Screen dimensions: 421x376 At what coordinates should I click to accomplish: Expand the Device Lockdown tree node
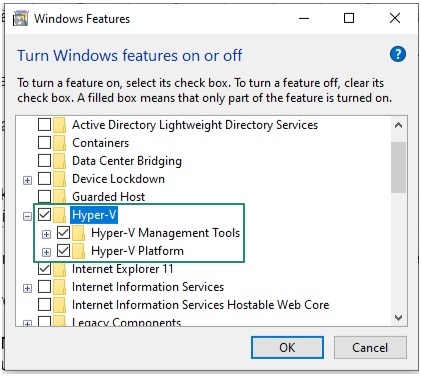coord(27,180)
